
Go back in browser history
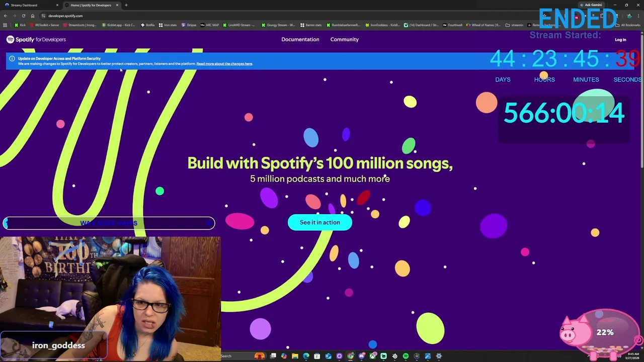pyautogui.click(x=6, y=16)
